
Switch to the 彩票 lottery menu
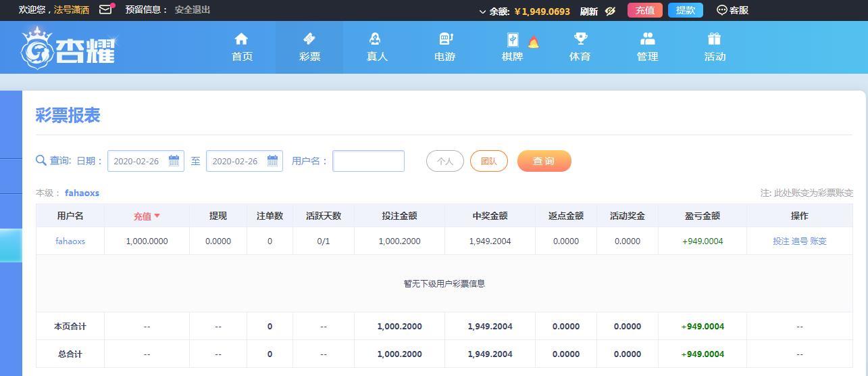coord(309,47)
